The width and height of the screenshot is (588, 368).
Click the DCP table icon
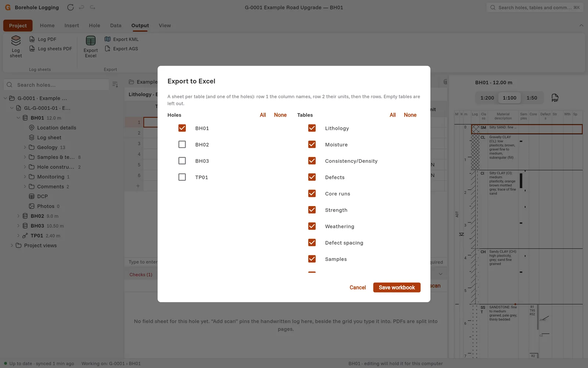coord(32,196)
